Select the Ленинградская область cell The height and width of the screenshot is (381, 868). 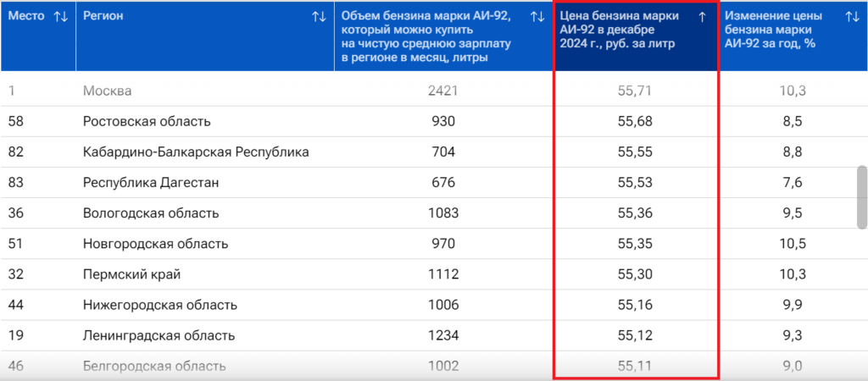159,335
